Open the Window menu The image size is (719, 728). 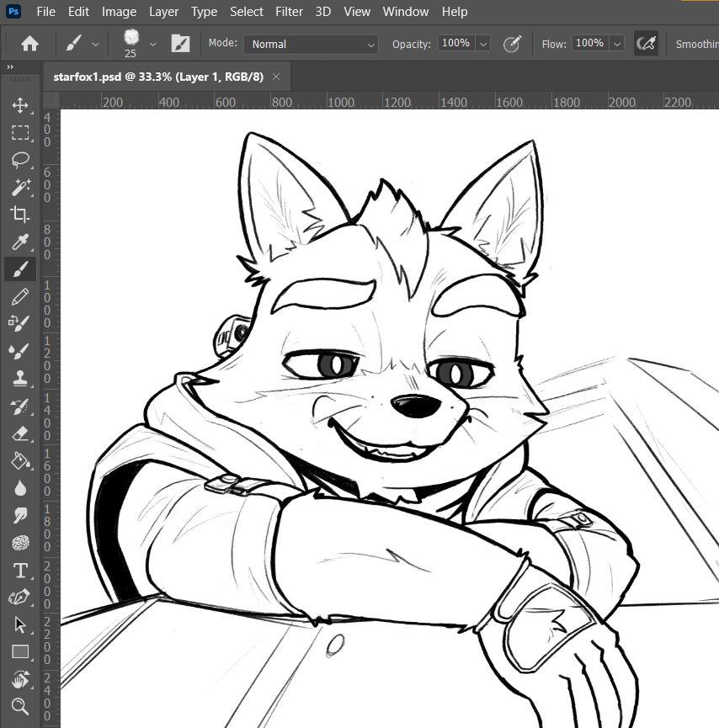pyautogui.click(x=406, y=12)
